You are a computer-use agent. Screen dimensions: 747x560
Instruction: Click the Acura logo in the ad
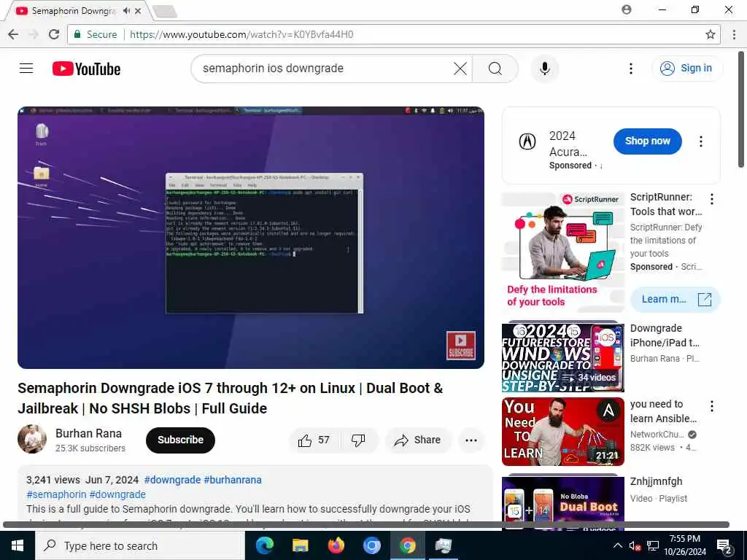[527, 141]
